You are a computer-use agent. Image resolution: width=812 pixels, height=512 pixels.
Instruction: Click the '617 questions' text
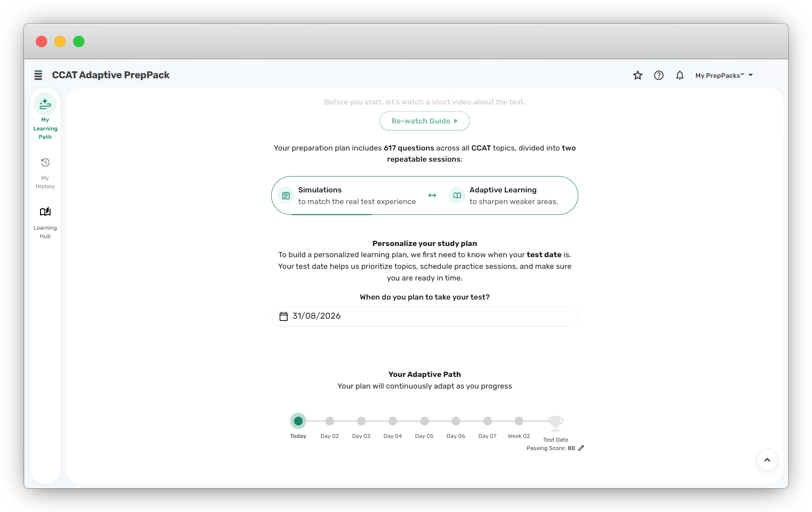coord(409,148)
